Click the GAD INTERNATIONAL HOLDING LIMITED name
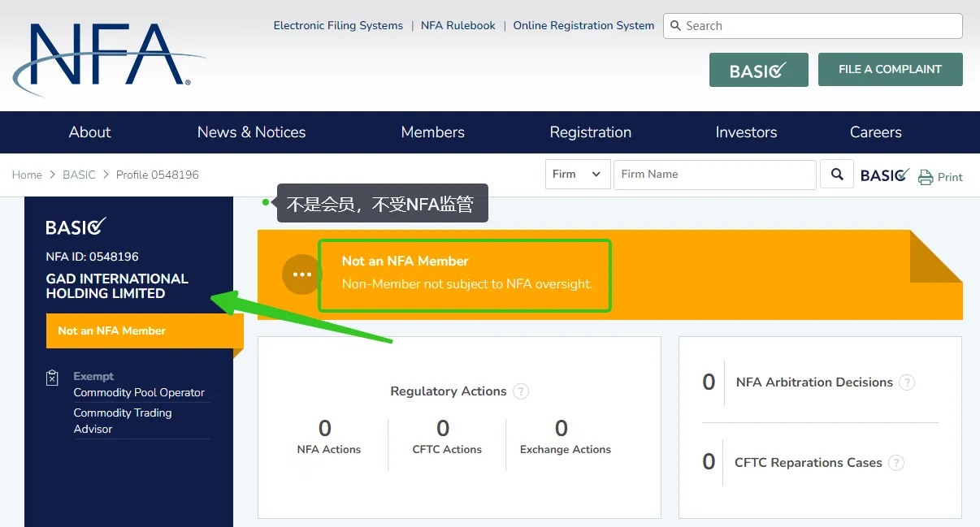The width and height of the screenshot is (980, 527). tap(117, 286)
